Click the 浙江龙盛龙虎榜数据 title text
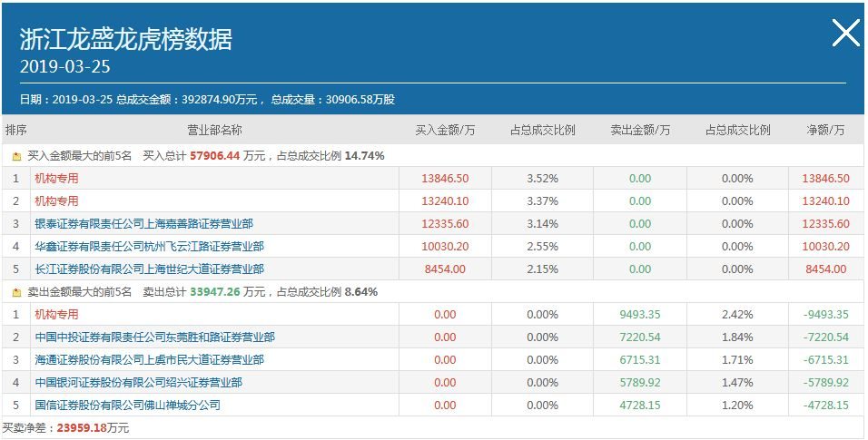The image size is (868, 440). click(x=125, y=39)
